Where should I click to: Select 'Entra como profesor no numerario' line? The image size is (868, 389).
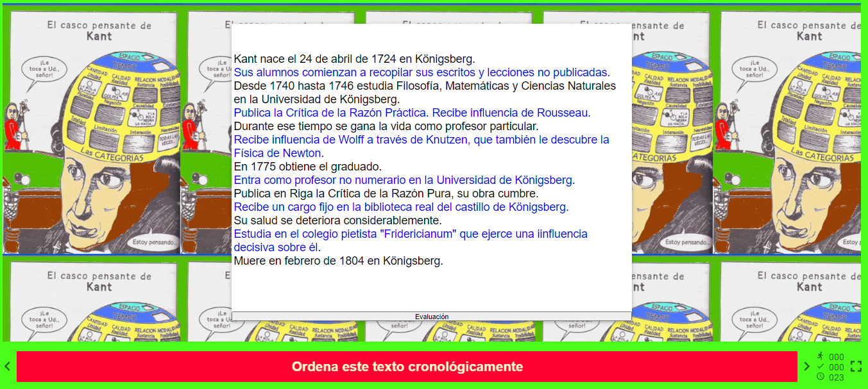(404, 180)
